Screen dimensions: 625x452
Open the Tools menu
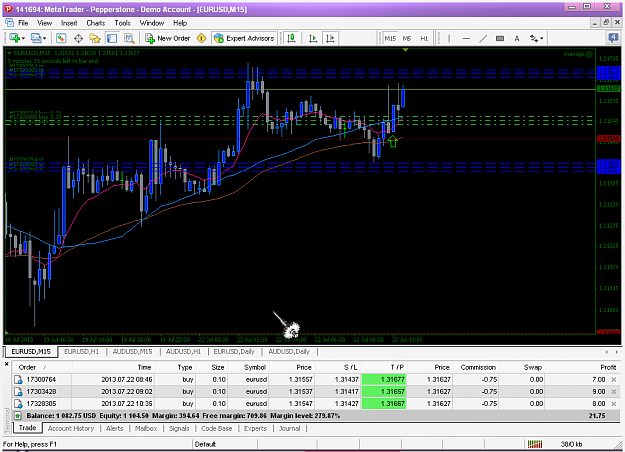point(122,23)
